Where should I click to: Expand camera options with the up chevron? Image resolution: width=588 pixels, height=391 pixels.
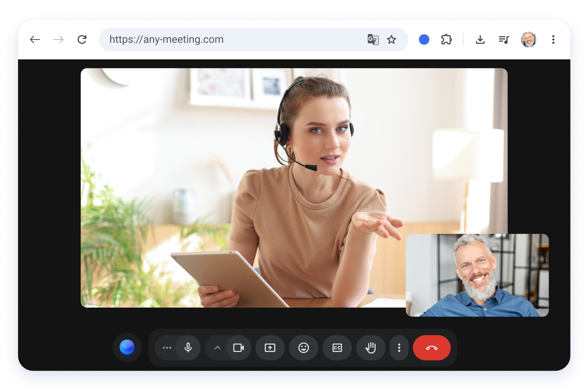coord(217,348)
